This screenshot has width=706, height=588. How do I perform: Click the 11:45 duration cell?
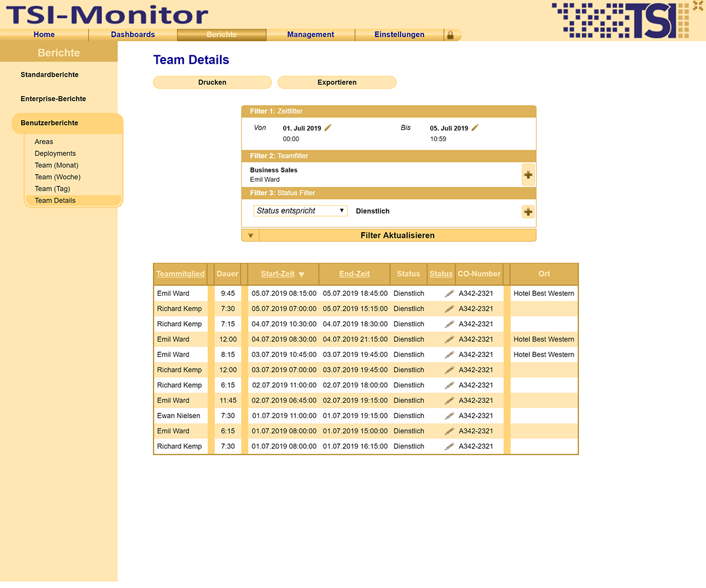click(228, 400)
